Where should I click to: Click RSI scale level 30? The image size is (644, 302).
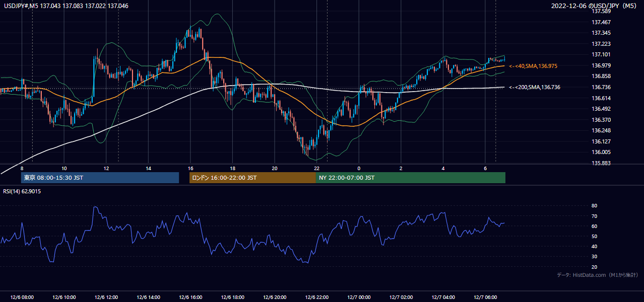point(594,256)
